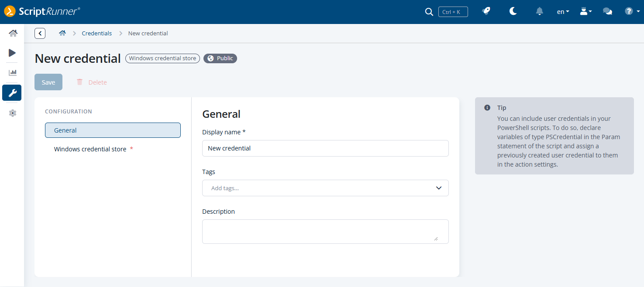Open the en language dropdown
Screen dimensions: 644x287
[563, 12]
